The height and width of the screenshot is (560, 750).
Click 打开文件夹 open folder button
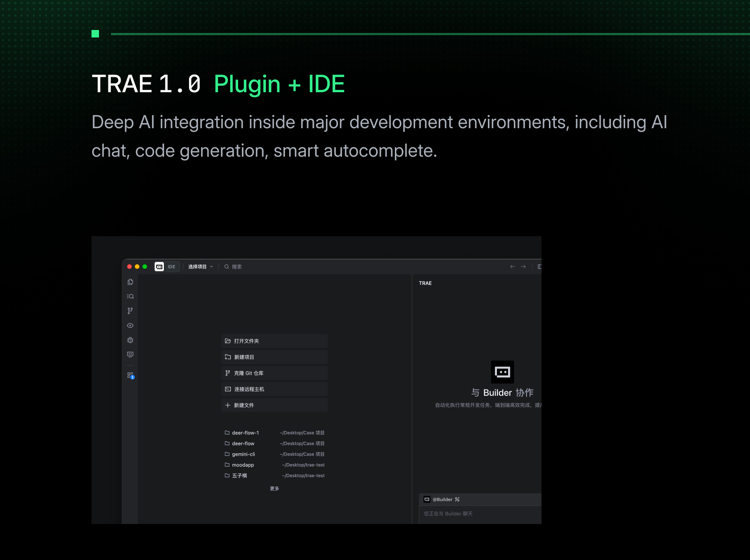[274, 341]
